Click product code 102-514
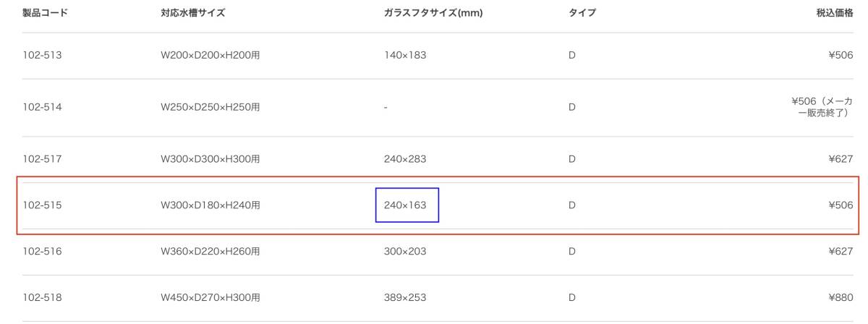 pyautogui.click(x=42, y=108)
